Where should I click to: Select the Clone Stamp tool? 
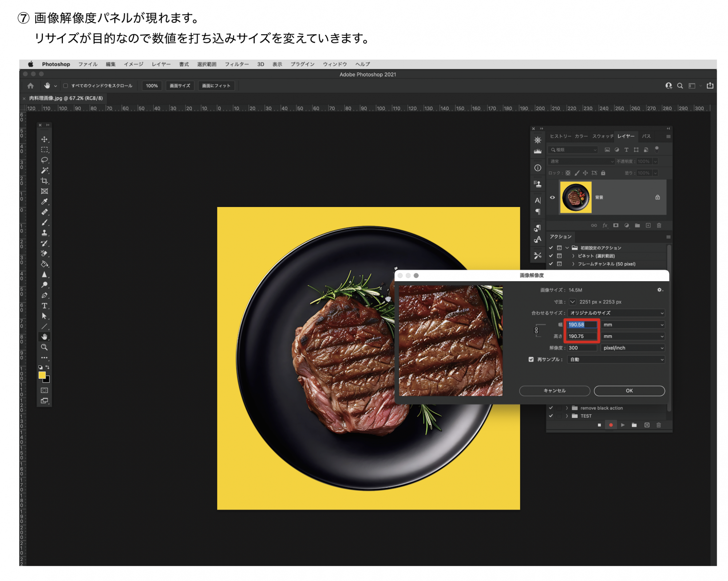[44, 233]
